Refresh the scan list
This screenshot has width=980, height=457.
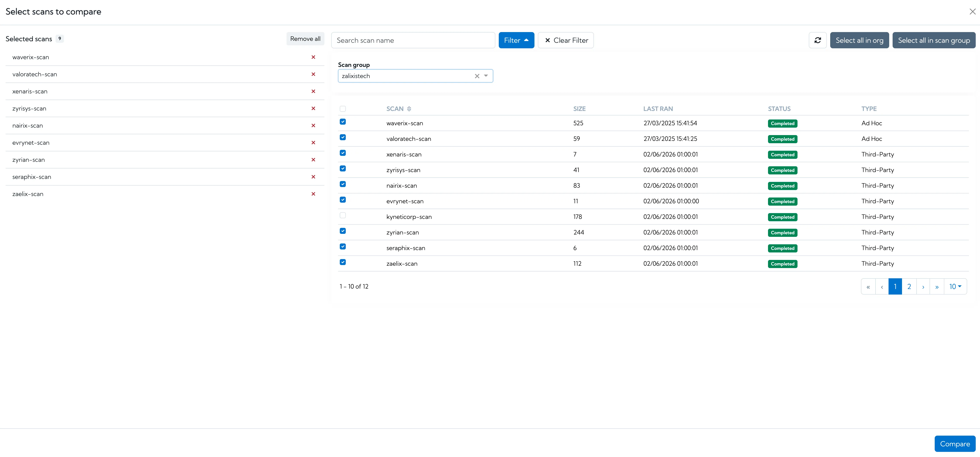(x=817, y=40)
